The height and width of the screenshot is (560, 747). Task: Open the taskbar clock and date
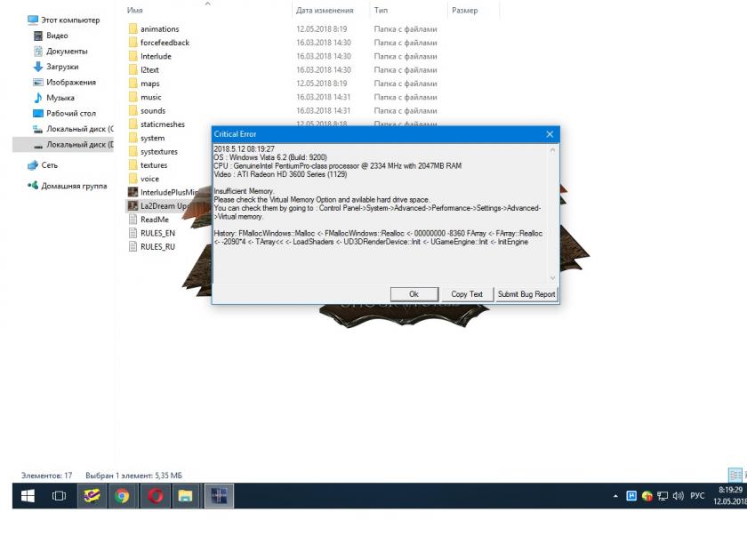(x=729, y=495)
